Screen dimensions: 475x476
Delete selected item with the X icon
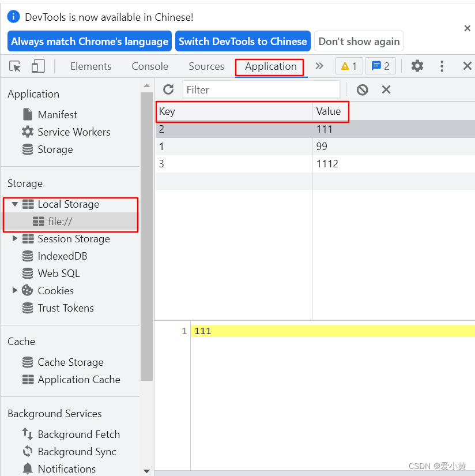point(386,89)
